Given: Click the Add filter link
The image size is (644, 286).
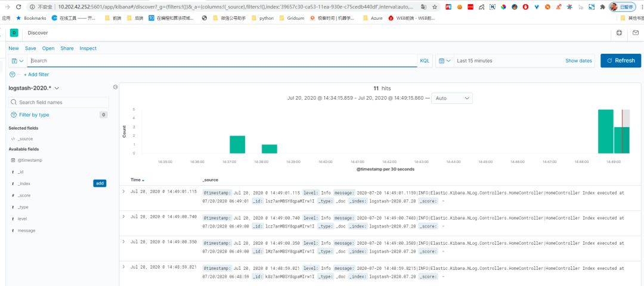Looking at the screenshot, I should pos(36,75).
